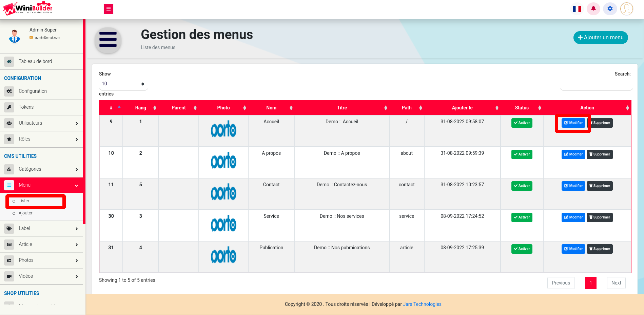Open Ajouter under Menu
The height and width of the screenshot is (315, 644).
[x=26, y=213]
